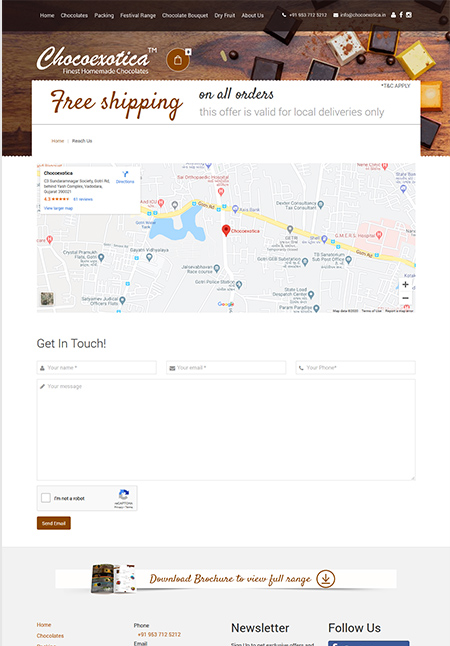Click the Instagram icon in header

coord(408,15)
